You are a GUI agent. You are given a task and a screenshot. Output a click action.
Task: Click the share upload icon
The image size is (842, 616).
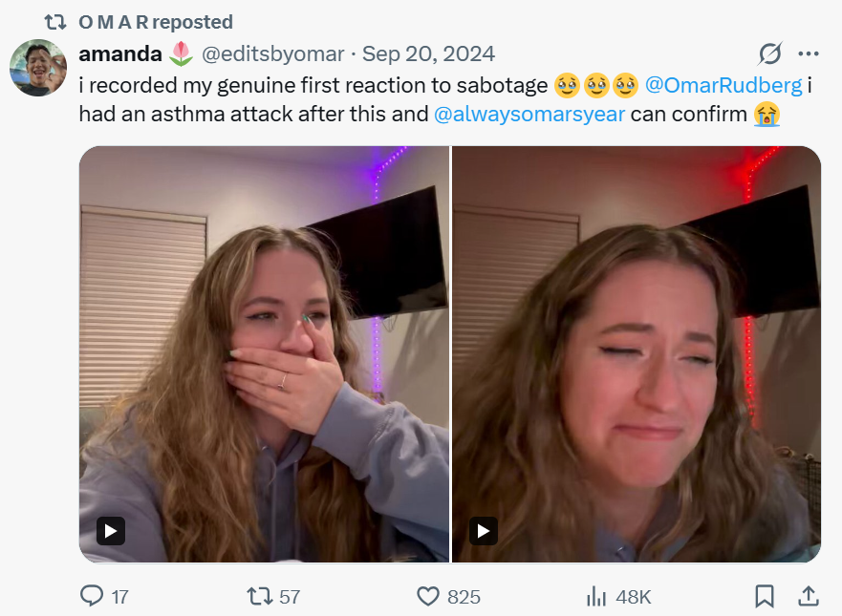809,596
